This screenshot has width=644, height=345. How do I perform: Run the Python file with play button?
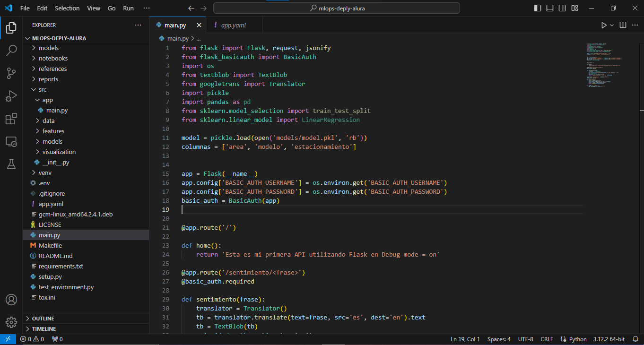[x=604, y=25]
